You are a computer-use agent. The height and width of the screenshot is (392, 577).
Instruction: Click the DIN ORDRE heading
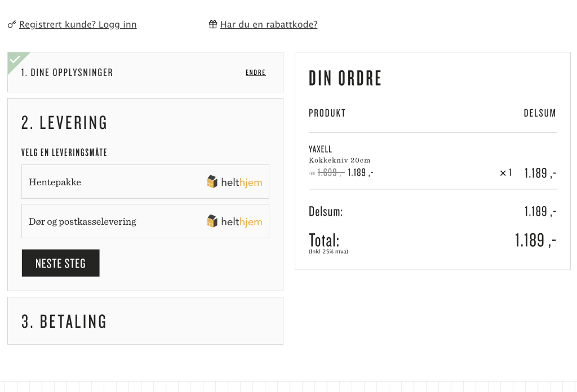click(345, 79)
